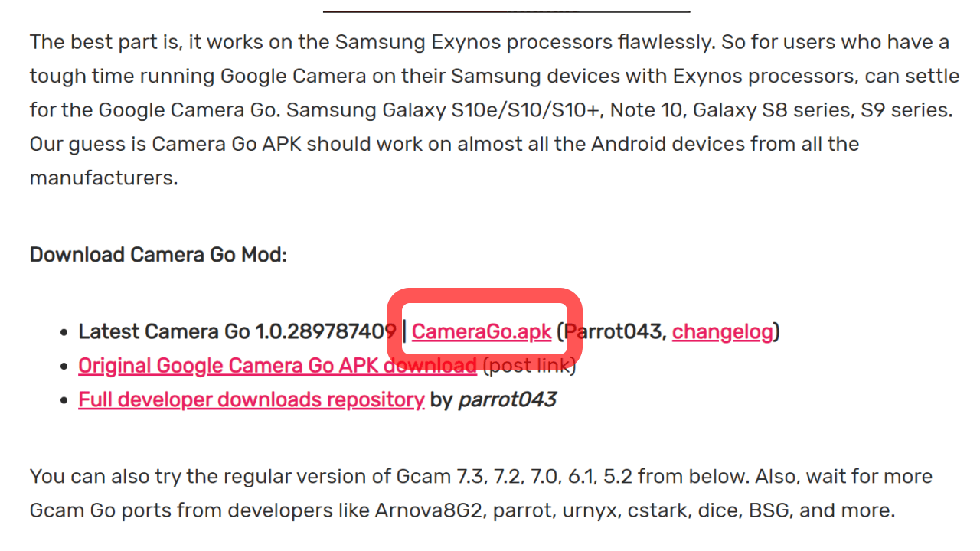Click the first bullet point marker
This screenshot has width=980, height=551.
[x=64, y=332]
